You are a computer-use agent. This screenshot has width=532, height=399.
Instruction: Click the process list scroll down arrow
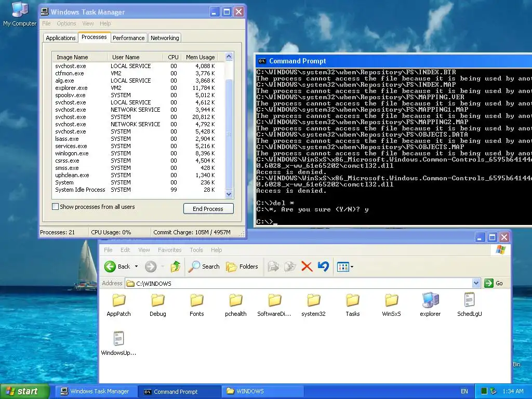229,194
